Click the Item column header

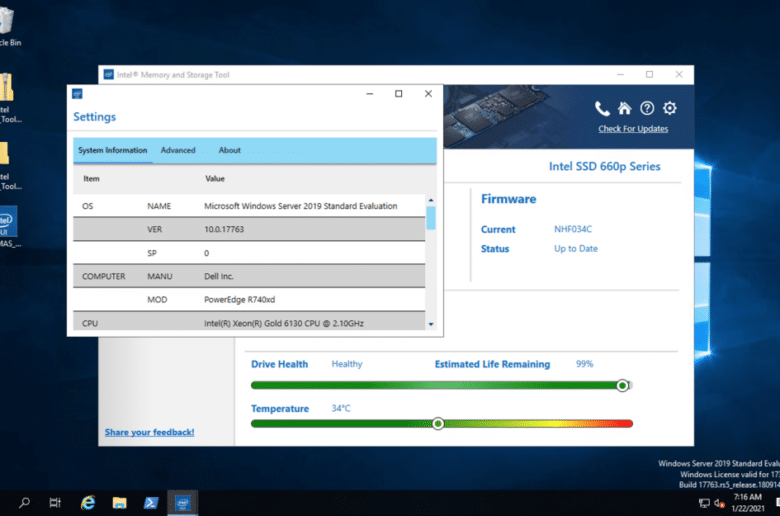pyautogui.click(x=91, y=179)
